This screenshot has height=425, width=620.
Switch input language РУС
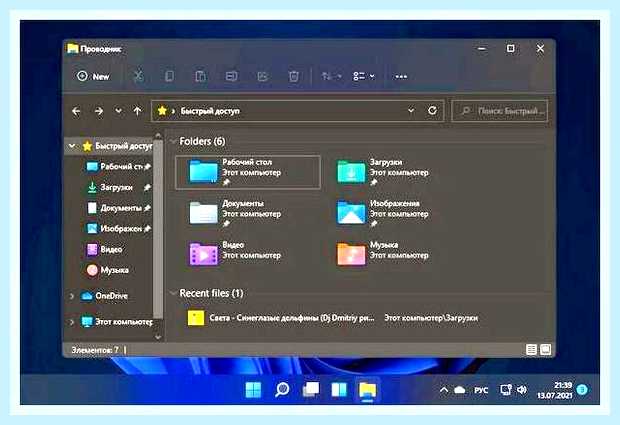[x=481, y=391]
